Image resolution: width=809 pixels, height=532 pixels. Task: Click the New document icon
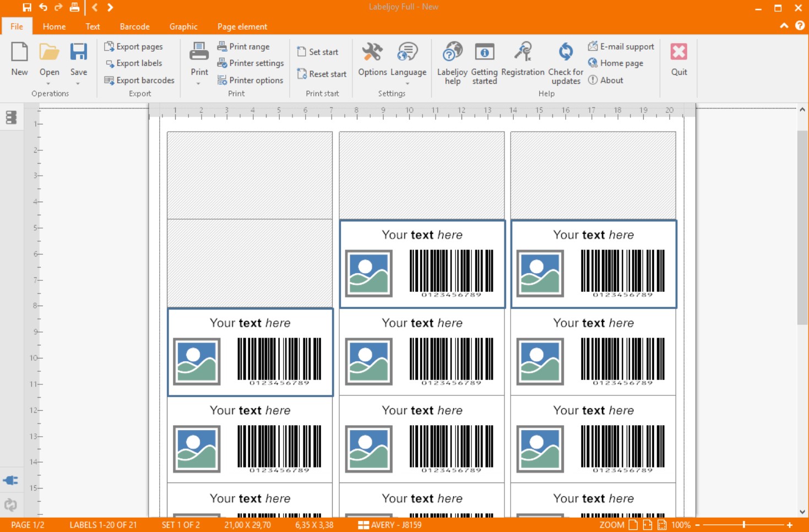[19, 52]
